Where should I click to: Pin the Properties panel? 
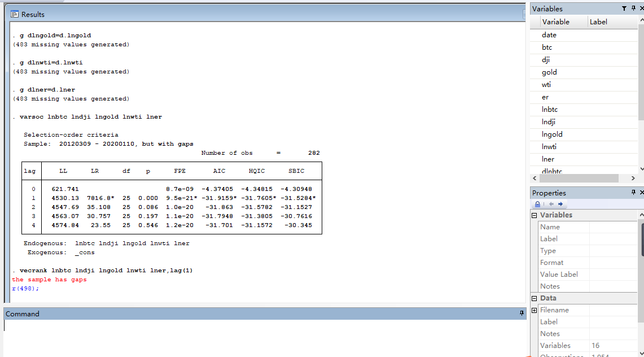(x=633, y=192)
